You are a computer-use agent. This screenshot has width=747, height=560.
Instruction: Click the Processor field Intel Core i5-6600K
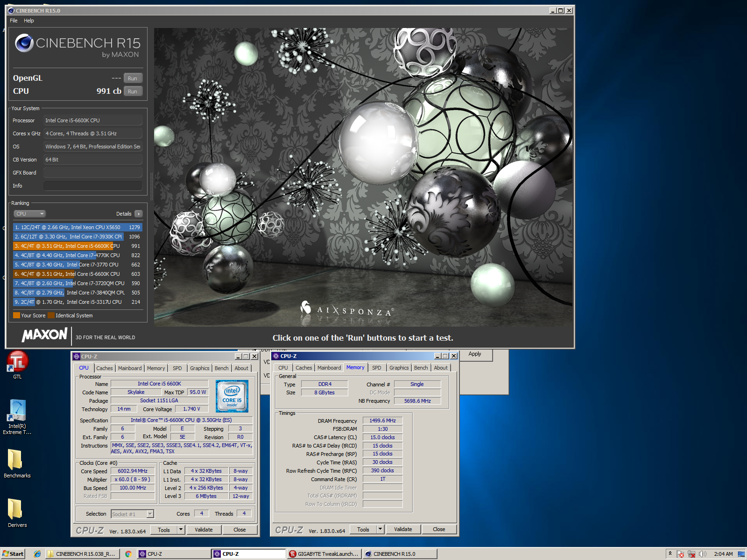click(x=93, y=120)
